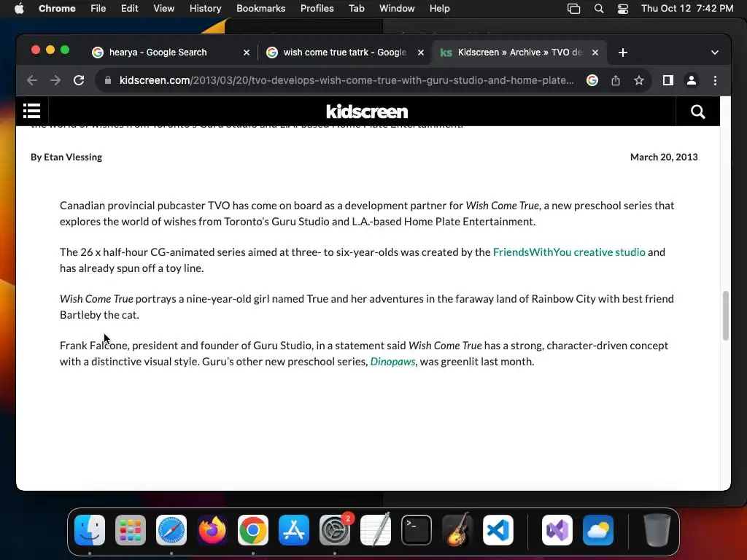Open the Tab menu

pos(356,9)
